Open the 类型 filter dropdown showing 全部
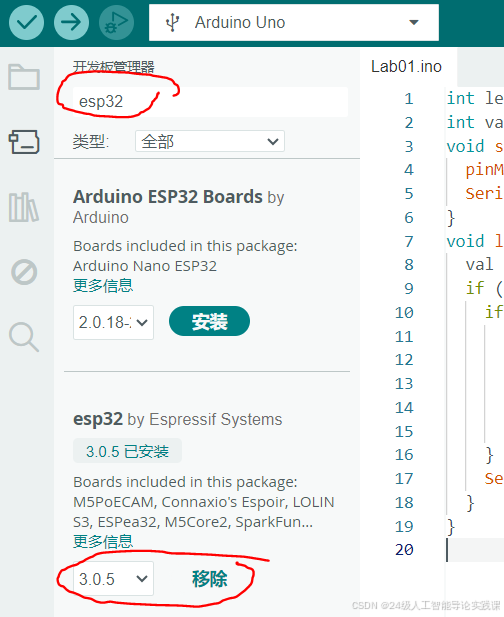This screenshot has width=504, height=617. tap(210, 141)
